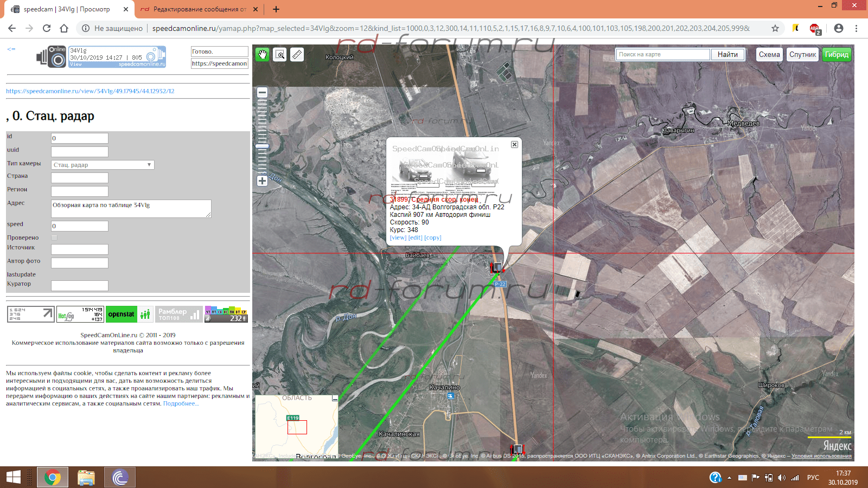Focus the id input field
The height and width of the screenshot is (488, 868).
tap(79, 138)
